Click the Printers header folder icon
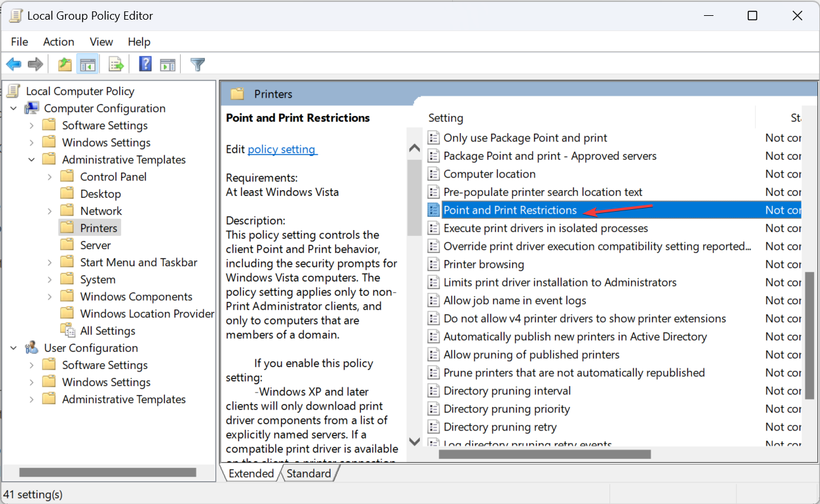 click(x=238, y=94)
